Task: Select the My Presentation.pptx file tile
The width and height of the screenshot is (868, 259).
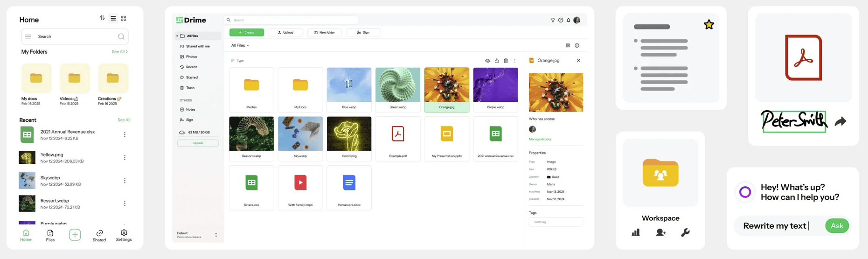Action: (x=446, y=139)
